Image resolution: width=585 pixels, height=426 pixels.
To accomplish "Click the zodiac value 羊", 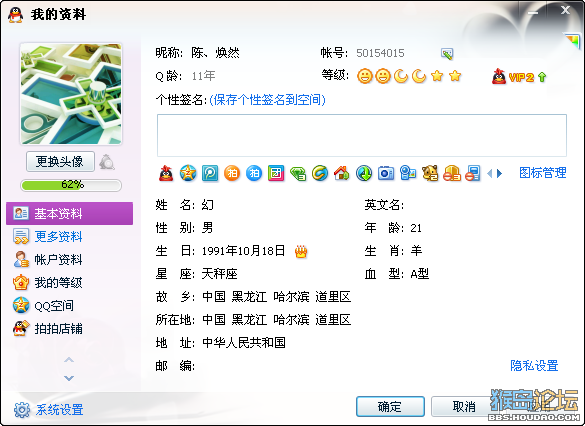I will (x=416, y=251).
